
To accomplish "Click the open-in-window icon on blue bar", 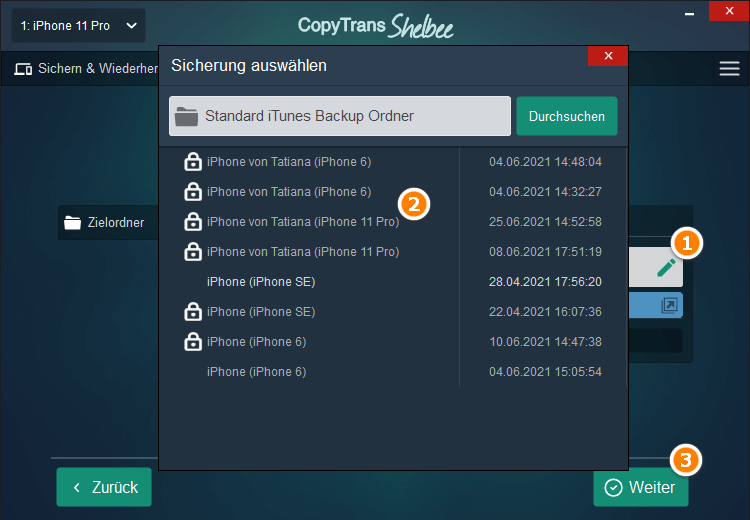I will point(669,305).
